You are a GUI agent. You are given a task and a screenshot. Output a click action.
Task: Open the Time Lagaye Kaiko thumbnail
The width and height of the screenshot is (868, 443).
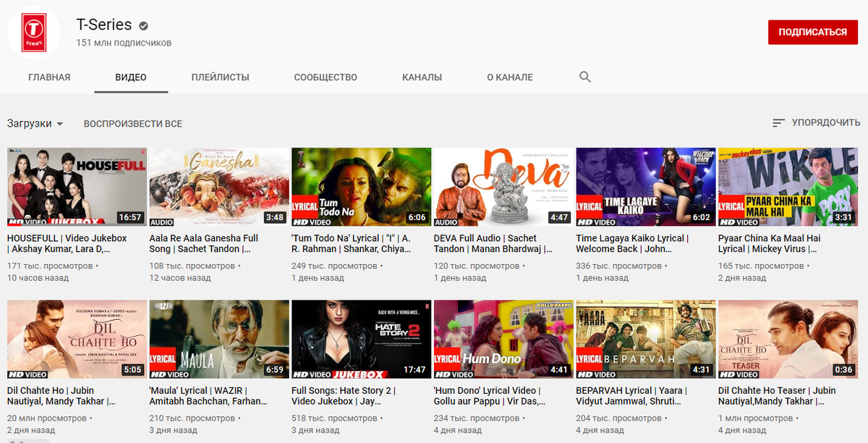[646, 187]
